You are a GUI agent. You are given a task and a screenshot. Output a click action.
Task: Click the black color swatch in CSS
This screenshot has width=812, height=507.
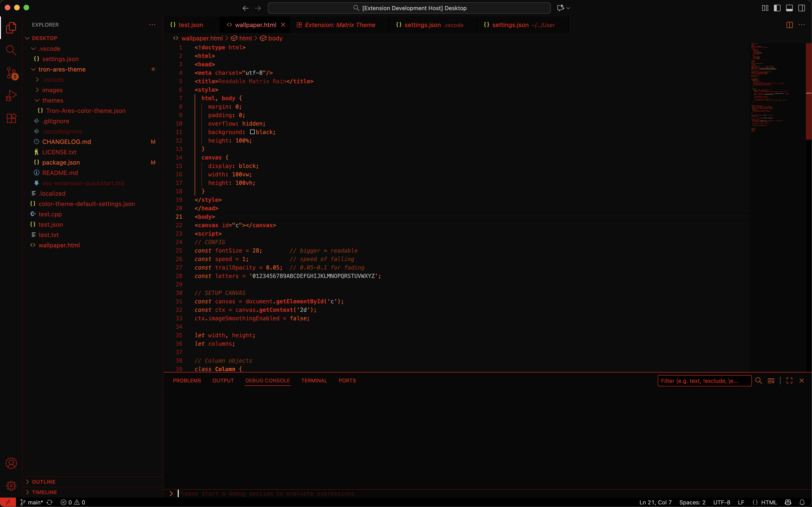pos(252,132)
